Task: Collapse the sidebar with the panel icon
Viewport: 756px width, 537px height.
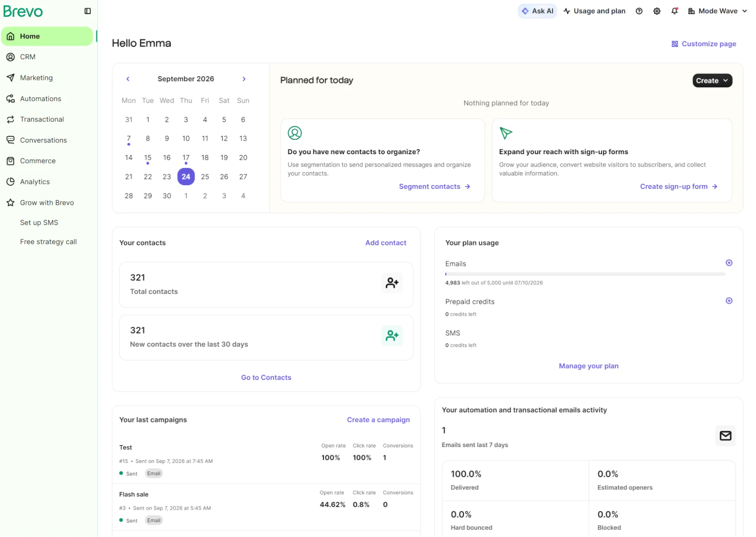Action: 87,11
